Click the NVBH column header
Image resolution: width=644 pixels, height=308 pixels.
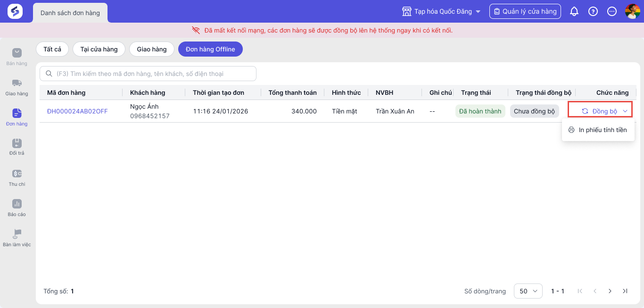coord(384,92)
